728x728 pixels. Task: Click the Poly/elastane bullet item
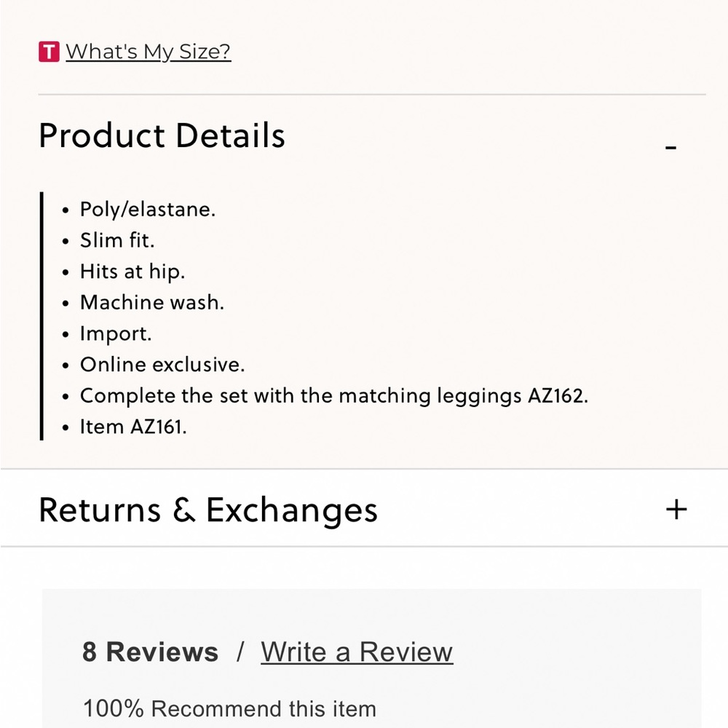[148, 210]
